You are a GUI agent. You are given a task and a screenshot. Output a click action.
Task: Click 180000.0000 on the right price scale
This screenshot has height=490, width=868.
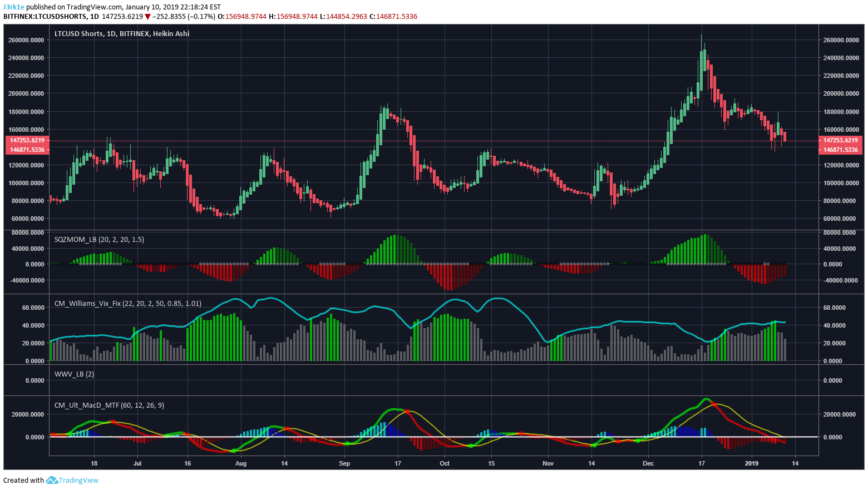click(x=841, y=112)
